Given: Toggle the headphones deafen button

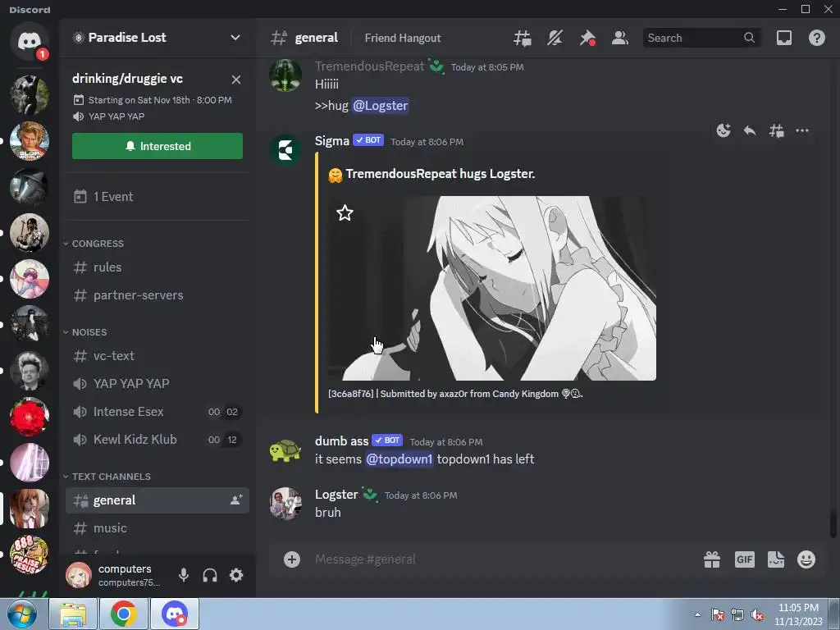Looking at the screenshot, I should click(210, 575).
